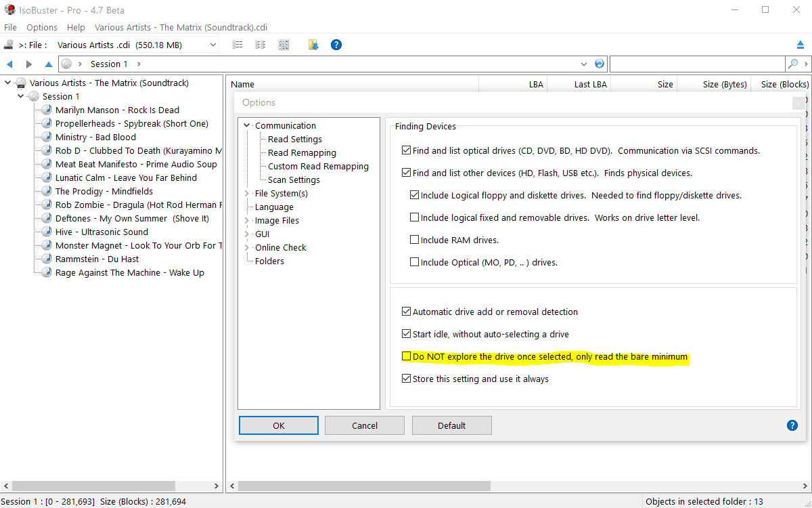812x508 pixels.
Task: Enable Include logical fixed and removable drives
Action: 414,217
